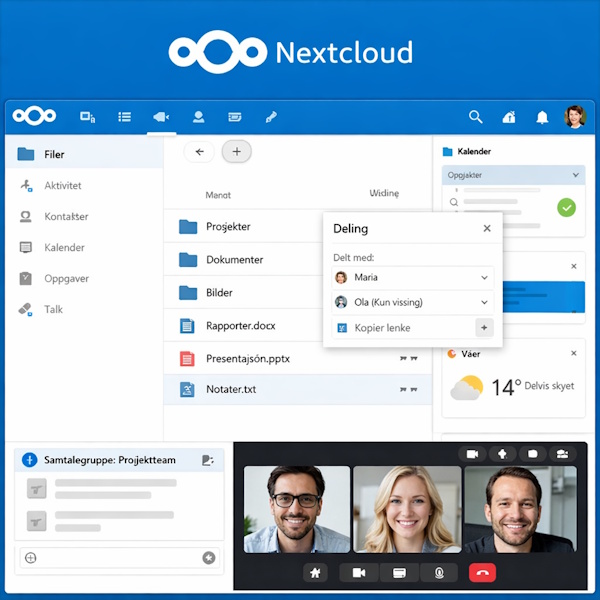The height and width of the screenshot is (600, 600).
Task: Click the back arrow button
Action: click(x=199, y=152)
